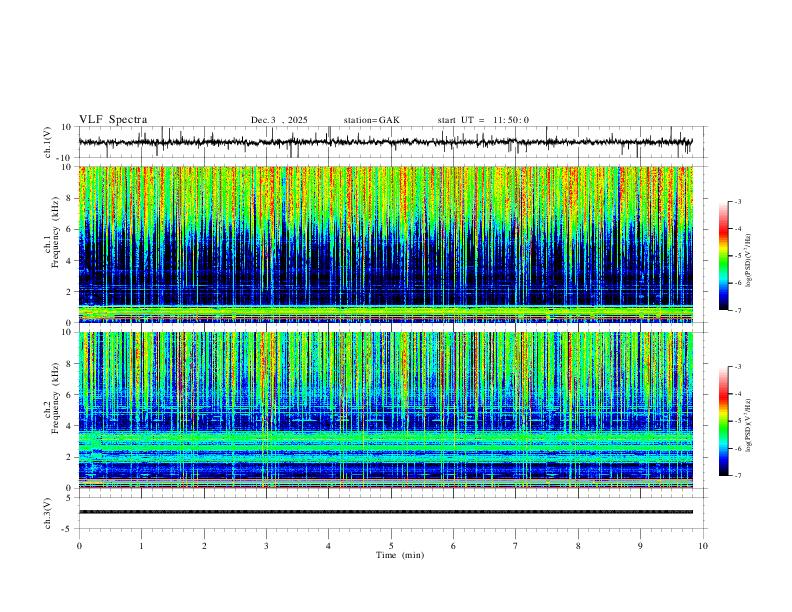
Task: Click tick label "5" on the Time axis
Action: pos(391,546)
